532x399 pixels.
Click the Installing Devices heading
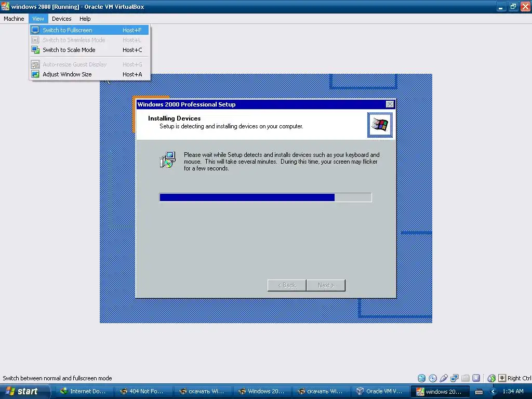[175, 118]
